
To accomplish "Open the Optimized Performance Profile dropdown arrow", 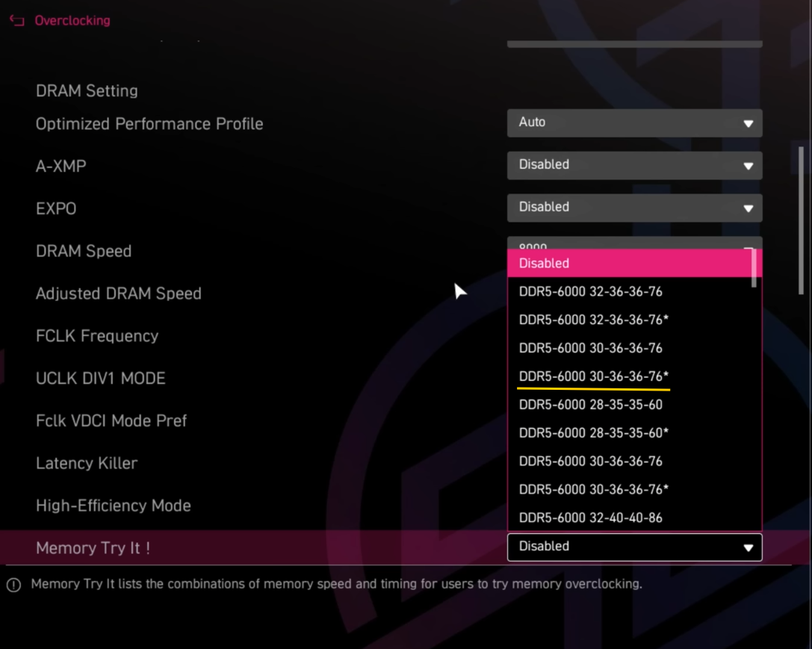I will (x=748, y=124).
